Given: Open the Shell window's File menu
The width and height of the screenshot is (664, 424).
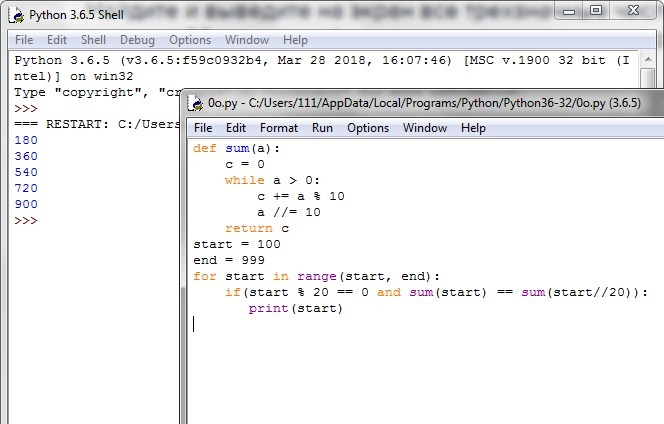Looking at the screenshot, I should 24,40.
